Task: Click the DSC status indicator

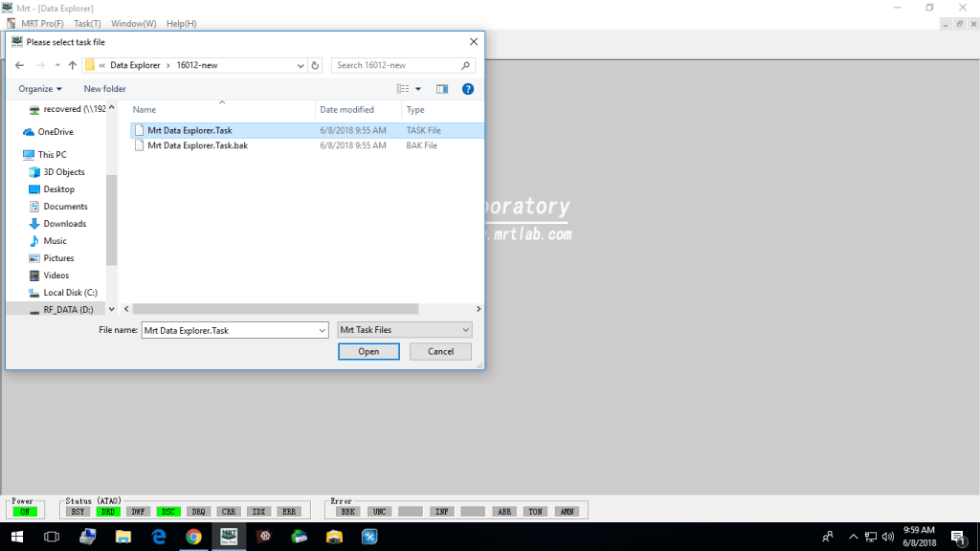Action: 168,512
